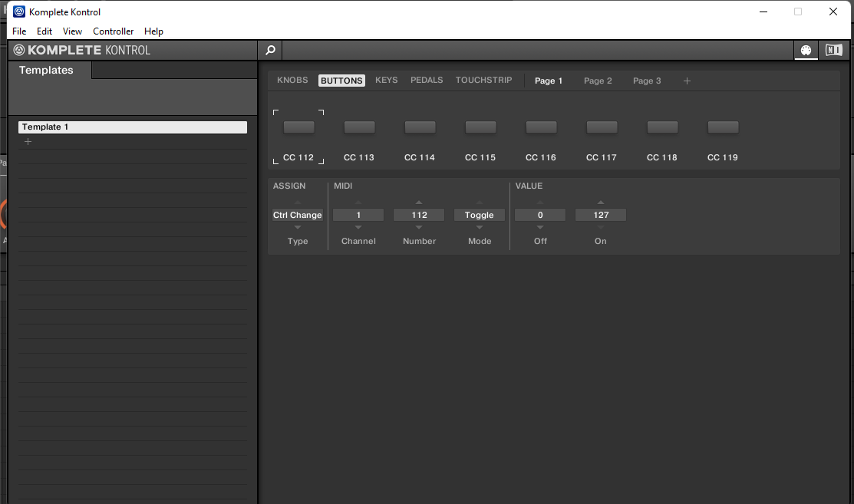Image resolution: width=854 pixels, height=504 pixels.
Task: Click down arrow below Off value
Action: coord(540,228)
